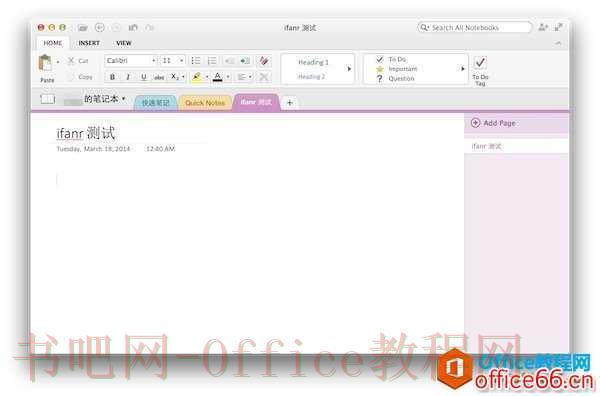This screenshot has height=396, width=600.
Task: Click the back navigation arrow
Action: coord(99,28)
